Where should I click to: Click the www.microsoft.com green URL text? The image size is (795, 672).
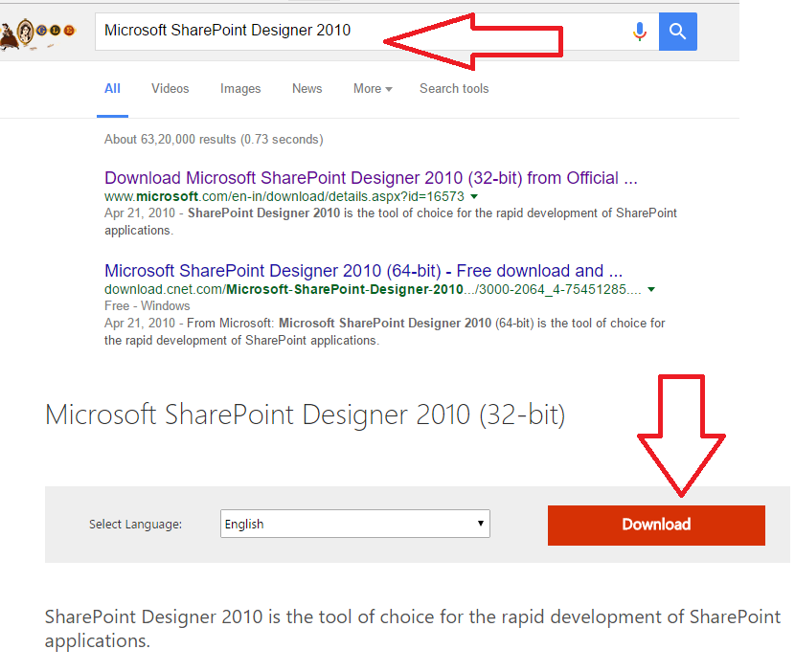point(284,196)
